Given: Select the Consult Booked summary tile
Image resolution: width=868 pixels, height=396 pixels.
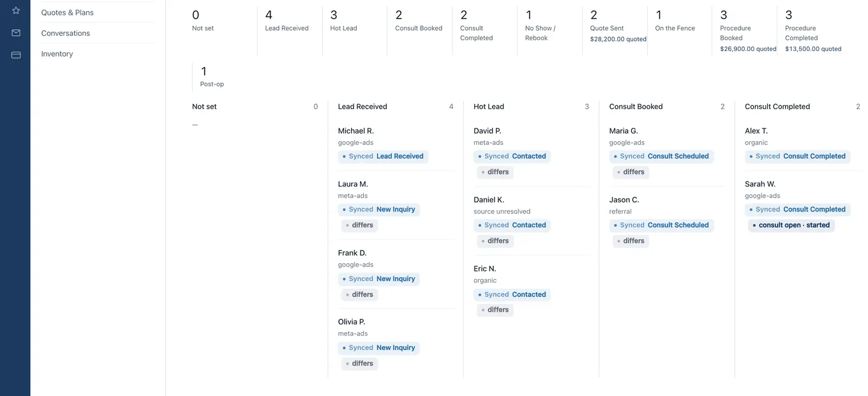Looking at the screenshot, I should click(x=419, y=31).
